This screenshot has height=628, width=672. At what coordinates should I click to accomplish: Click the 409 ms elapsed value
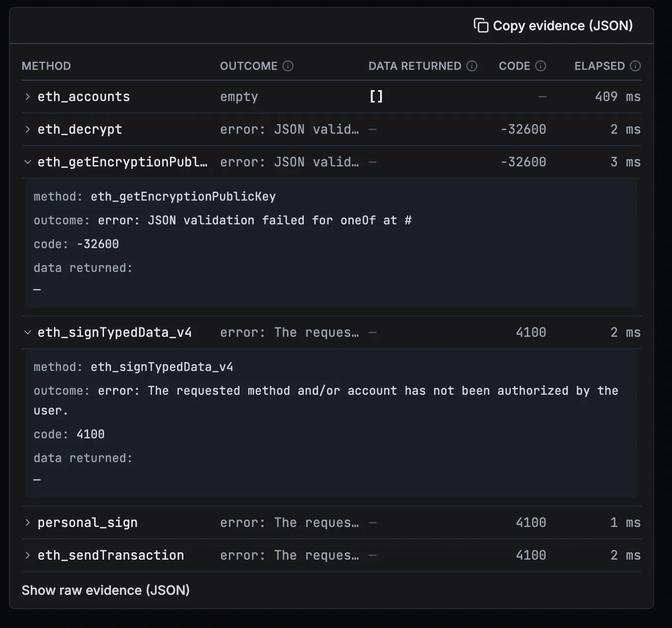[x=617, y=97]
